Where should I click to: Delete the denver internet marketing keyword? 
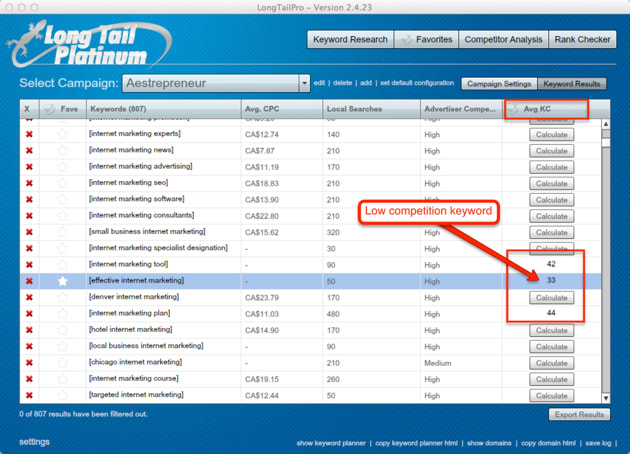(x=29, y=297)
